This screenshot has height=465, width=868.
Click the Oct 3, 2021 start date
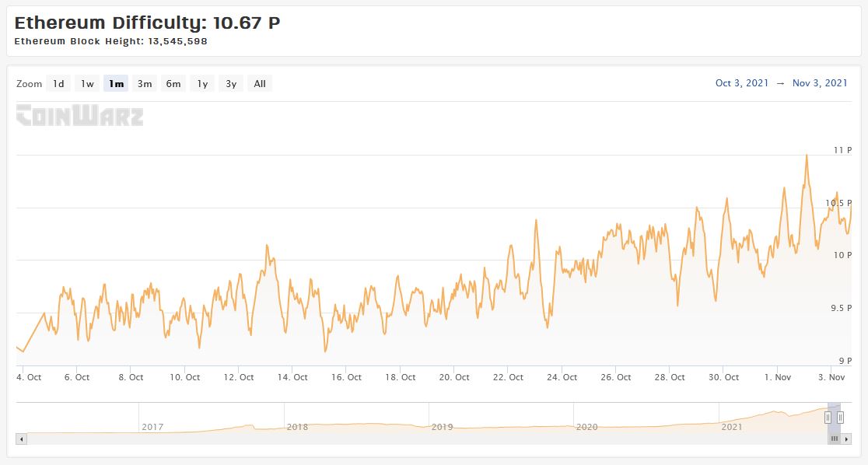742,83
